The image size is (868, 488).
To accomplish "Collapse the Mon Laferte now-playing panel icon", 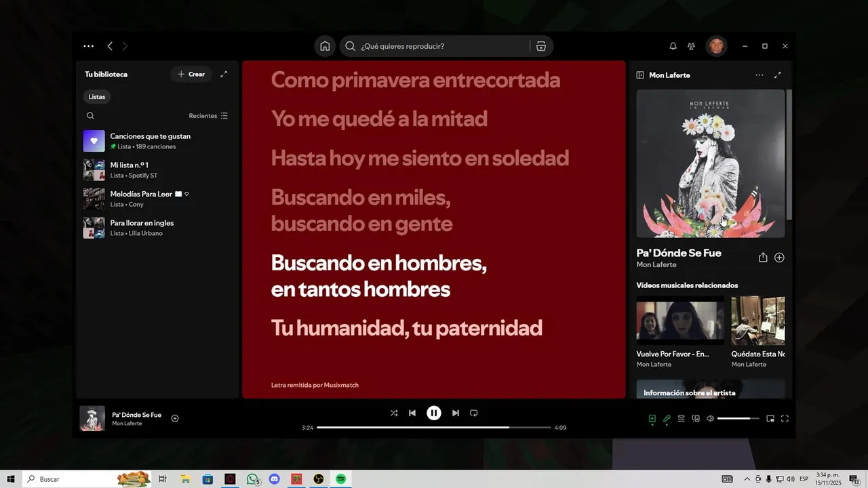I will coord(640,75).
